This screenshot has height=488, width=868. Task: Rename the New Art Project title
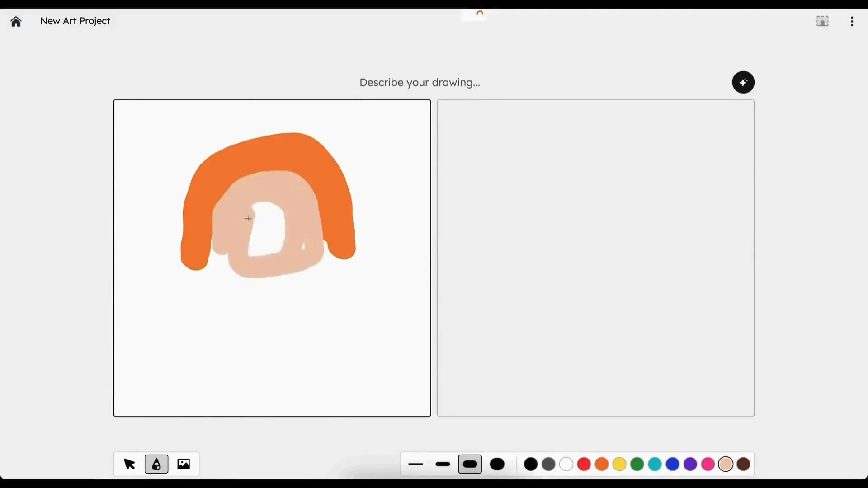click(x=75, y=21)
